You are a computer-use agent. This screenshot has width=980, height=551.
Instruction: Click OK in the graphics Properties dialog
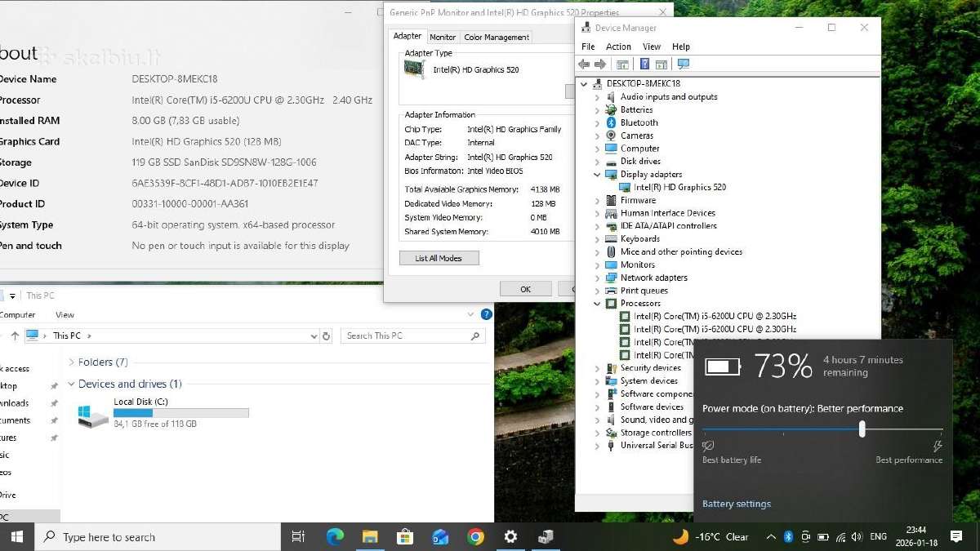pyautogui.click(x=525, y=289)
